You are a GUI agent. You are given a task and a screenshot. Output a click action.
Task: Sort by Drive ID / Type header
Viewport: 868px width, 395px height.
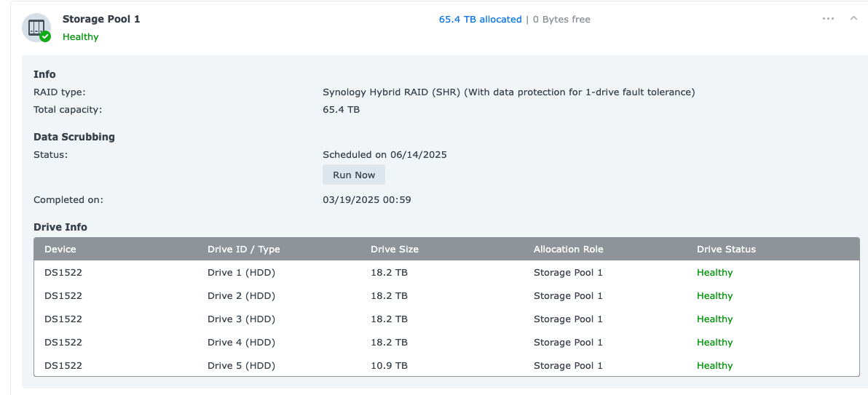[x=243, y=249]
